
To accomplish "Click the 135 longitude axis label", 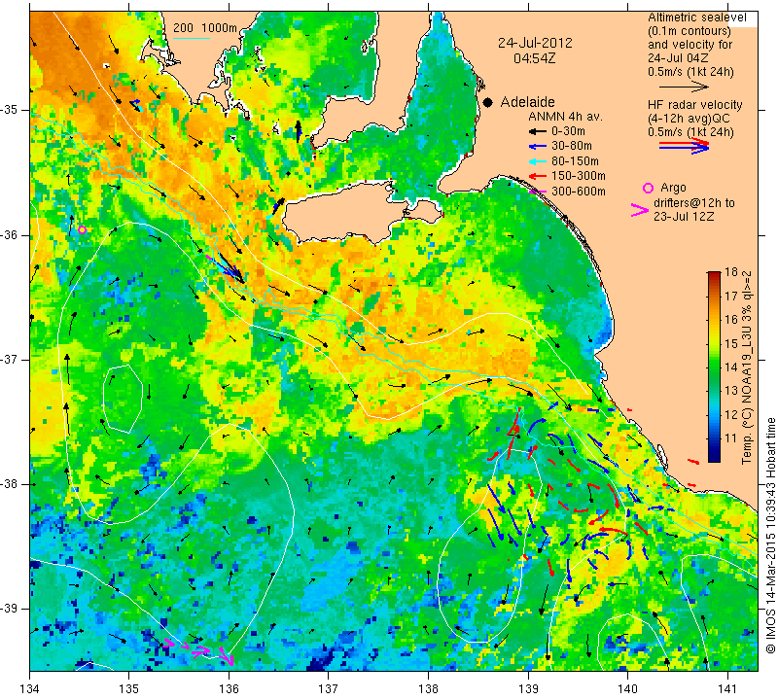I will click(x=129, y=689).
